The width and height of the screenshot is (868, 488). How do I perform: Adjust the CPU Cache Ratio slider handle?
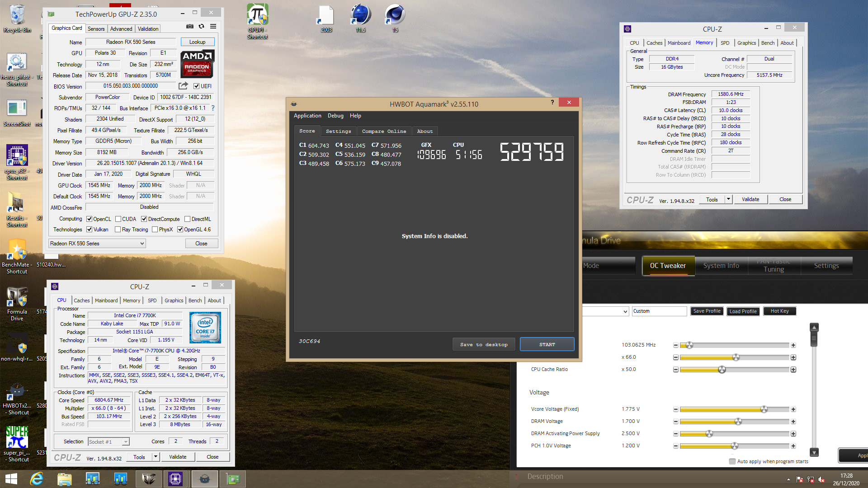pyautogui.click(x=722, y=370)
